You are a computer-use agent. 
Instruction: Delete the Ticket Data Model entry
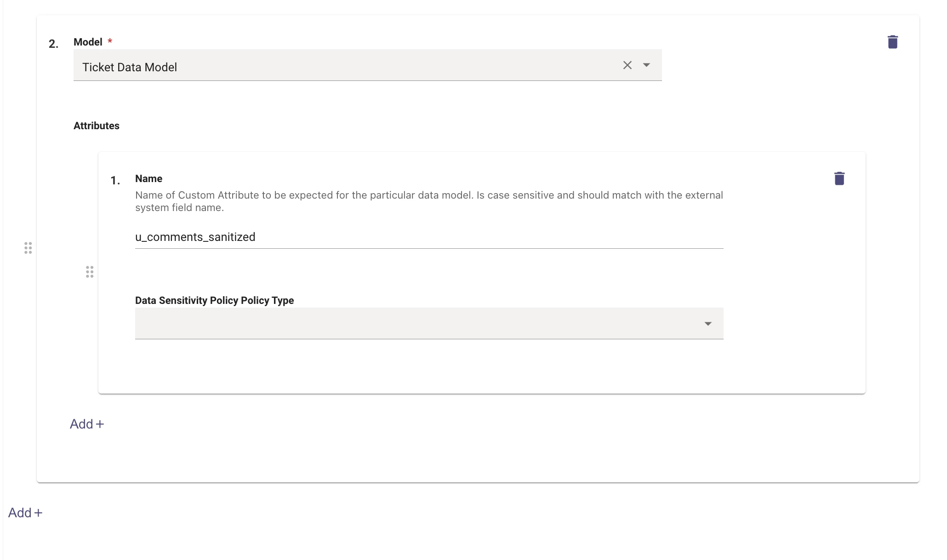point(892,42)
